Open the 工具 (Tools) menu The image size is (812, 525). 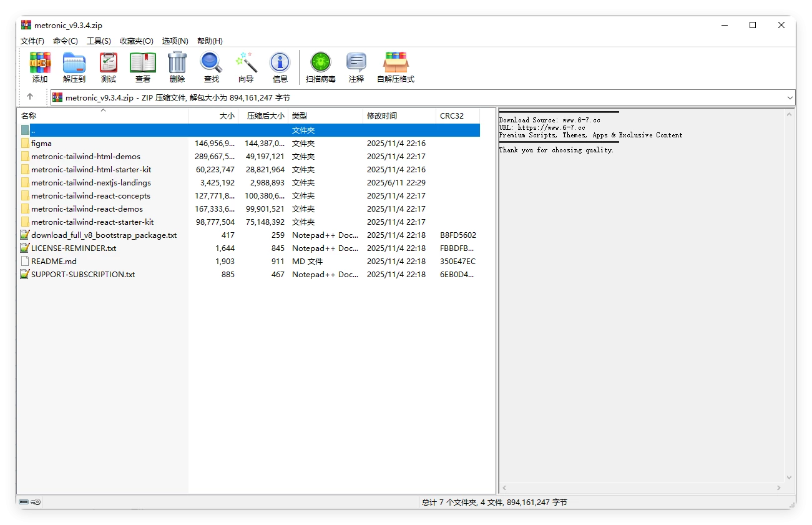click(97, 41)
